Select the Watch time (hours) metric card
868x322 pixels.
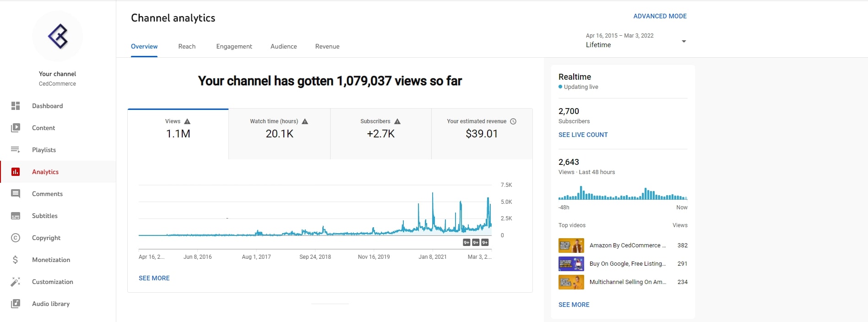tap(279, 134)
